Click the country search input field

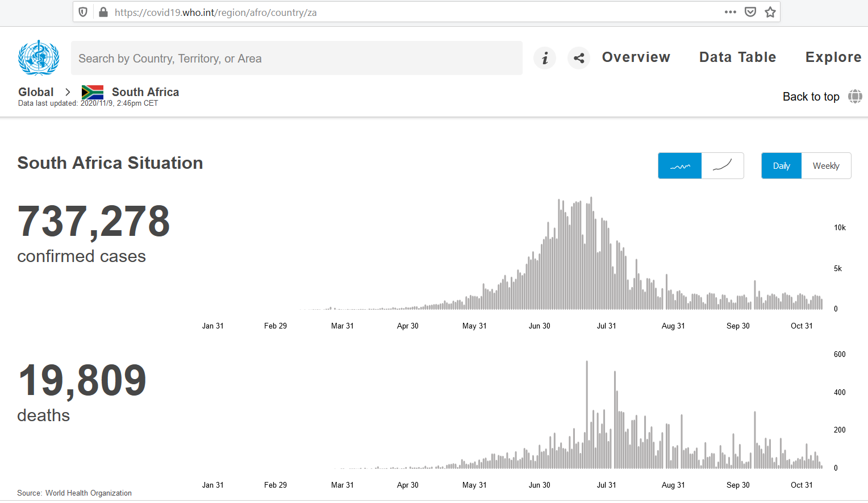pos(297,58)
